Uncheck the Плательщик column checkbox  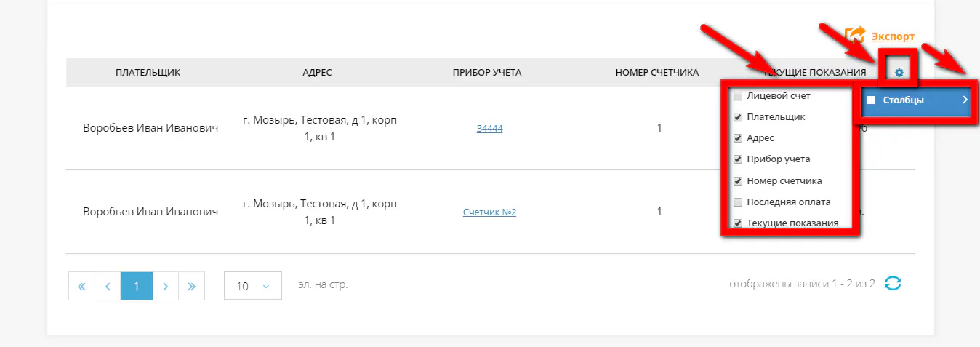pyautogui.click(x=738, y=117)
